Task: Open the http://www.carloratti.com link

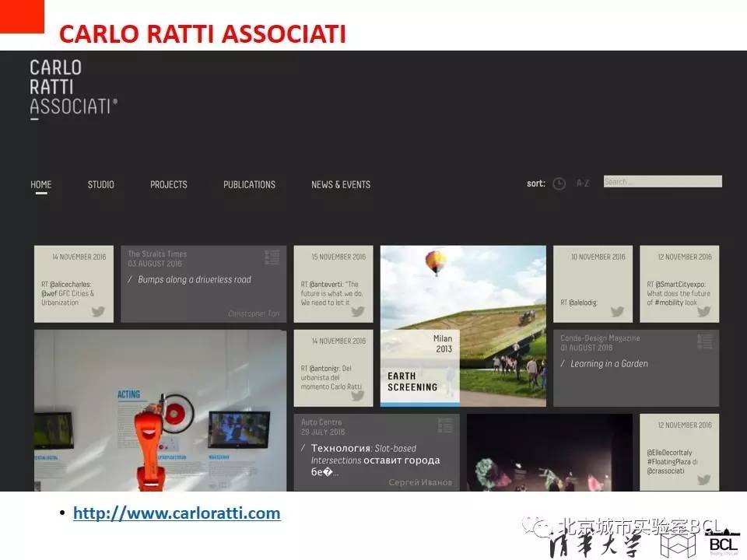Action: [177, 513]
